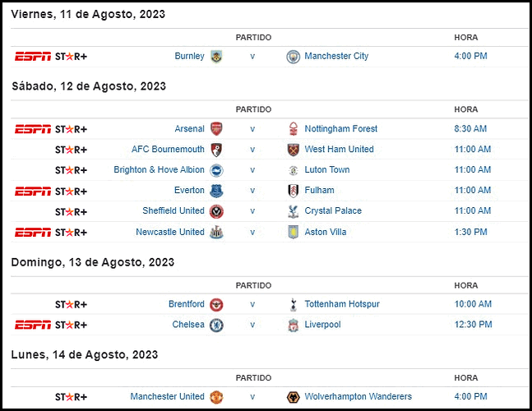Open the Brighton & Hove Albion link
The width and height of the screenshot is (532, 411).
coord(160,169)
